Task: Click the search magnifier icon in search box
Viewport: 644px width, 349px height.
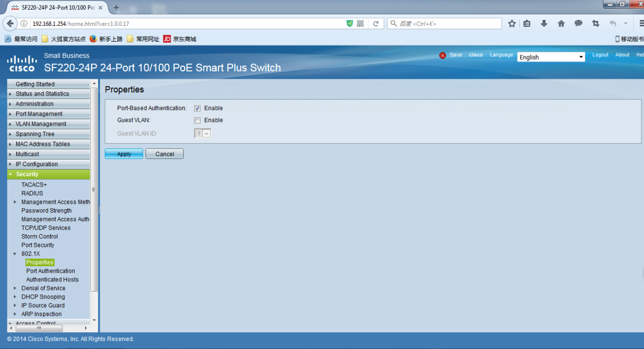Action: [393, 23]
